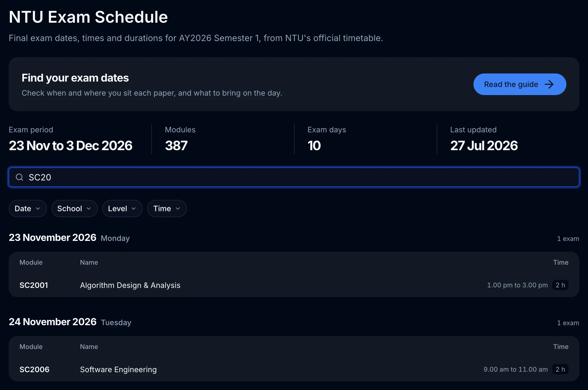Click the magnifier icon in the search box
588x390 pixels.
(x=19, y=177)
